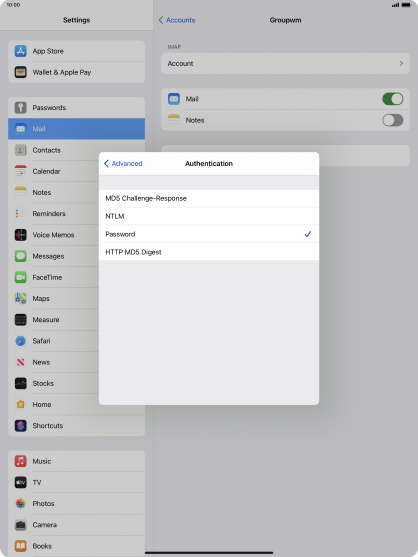This screenshot has width=418, height=557.
Task: Return to Accounts list
Action: [x=177, y=20]
